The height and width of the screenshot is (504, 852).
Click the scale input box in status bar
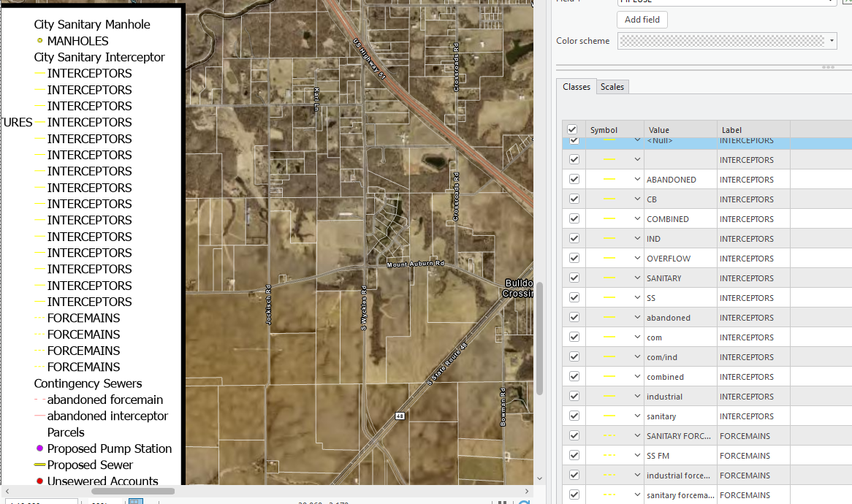pos(42,501)
